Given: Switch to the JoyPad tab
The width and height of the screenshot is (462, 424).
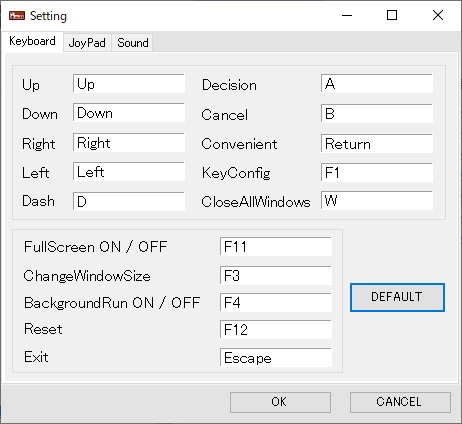Looking at the screenshot, I should 87,43.
